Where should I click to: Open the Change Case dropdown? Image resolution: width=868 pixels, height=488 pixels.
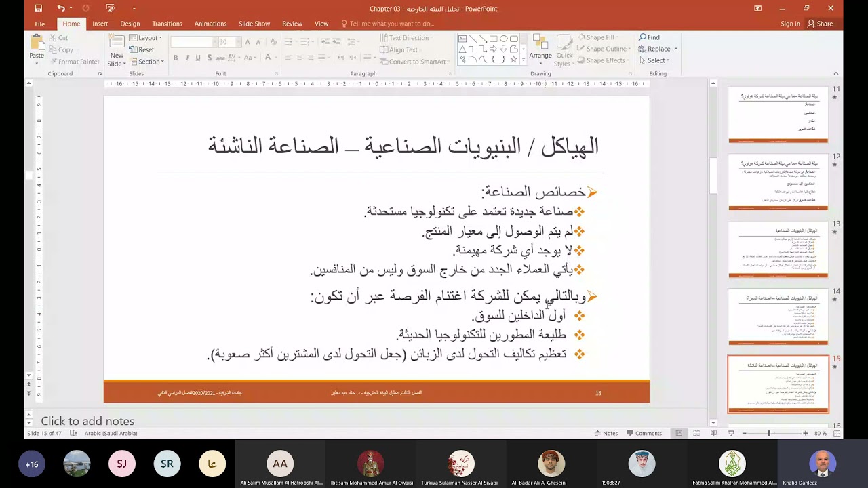(250, 58)
